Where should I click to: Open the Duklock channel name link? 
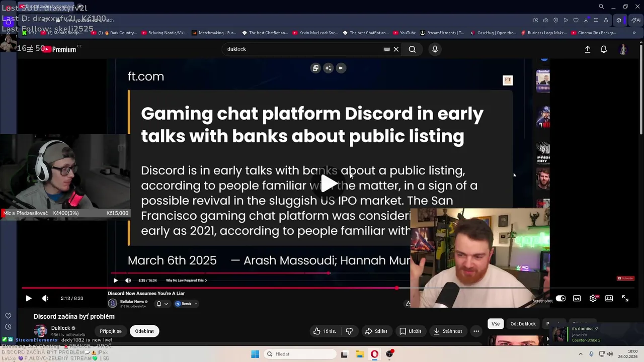pyautogui.click(x=60, y=328)
